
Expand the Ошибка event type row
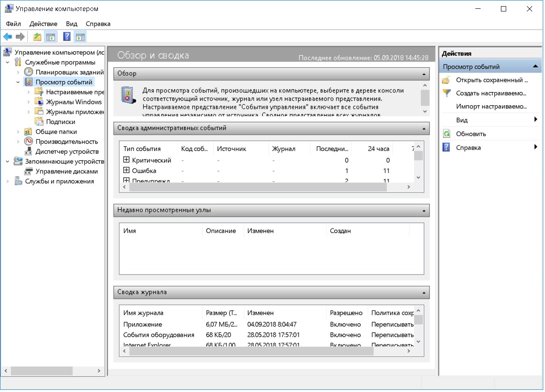point(127,170)
